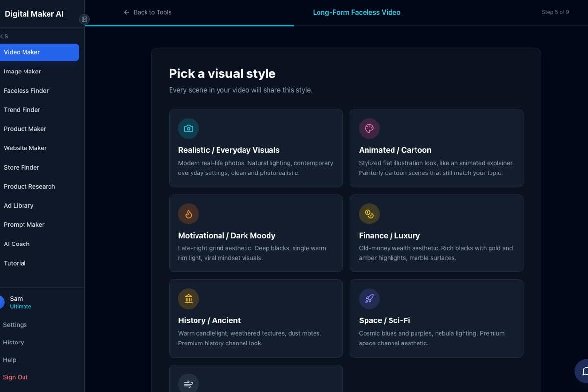This screenshot has width=588, height=392.
Task: Click the rocket icon for Space style
Action: [x=369, y=299]
